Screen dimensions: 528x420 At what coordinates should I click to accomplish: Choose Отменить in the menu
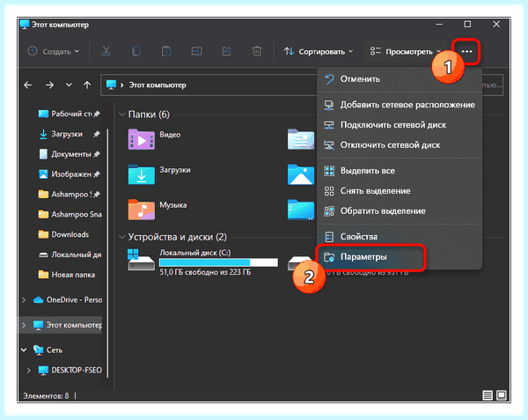point(400,79)
